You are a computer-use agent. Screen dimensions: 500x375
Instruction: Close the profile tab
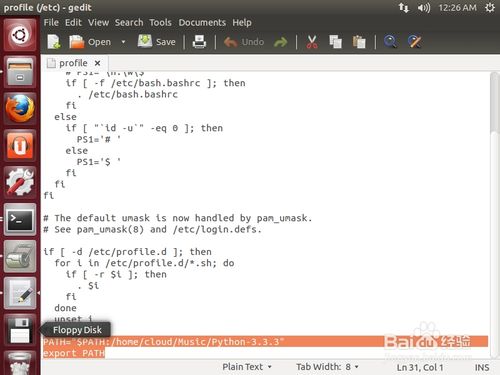[x=97, y=63]
